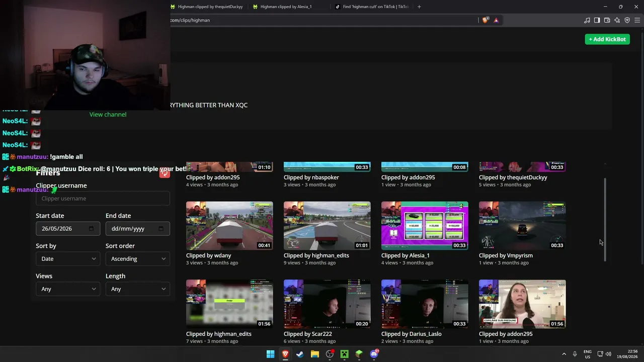Click 'Clipped by wdany' clip title

pyautogui.click(x=209, y=255)
